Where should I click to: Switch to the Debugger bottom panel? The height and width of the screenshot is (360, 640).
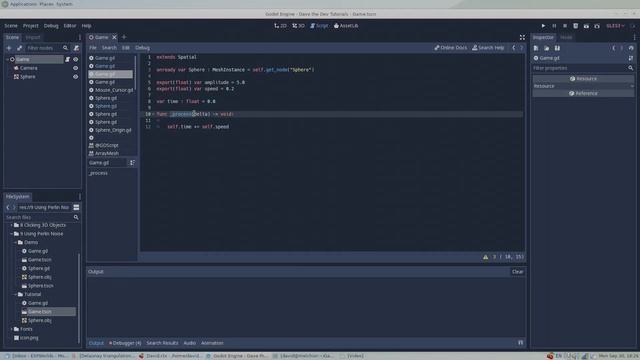pos(125,343)
